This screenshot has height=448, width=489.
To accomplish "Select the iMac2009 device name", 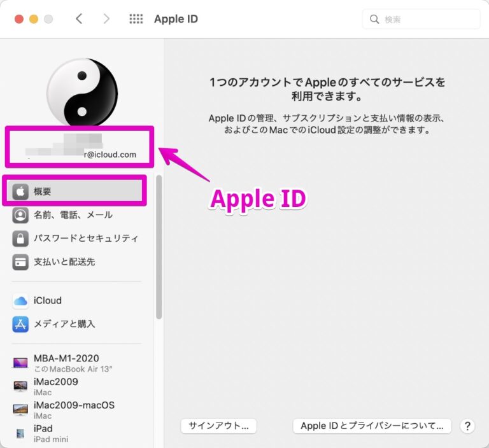I will pyautogui.click(x=56, y=382).
